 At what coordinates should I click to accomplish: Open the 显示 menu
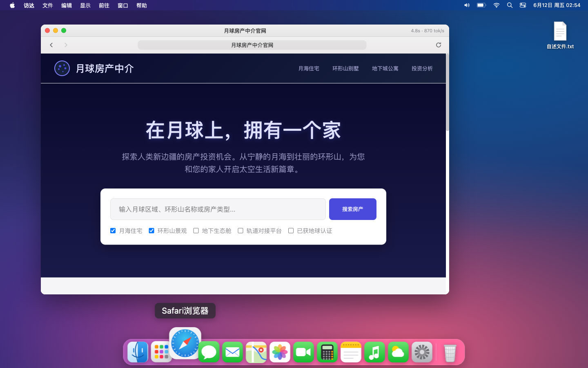coord(85,5)
